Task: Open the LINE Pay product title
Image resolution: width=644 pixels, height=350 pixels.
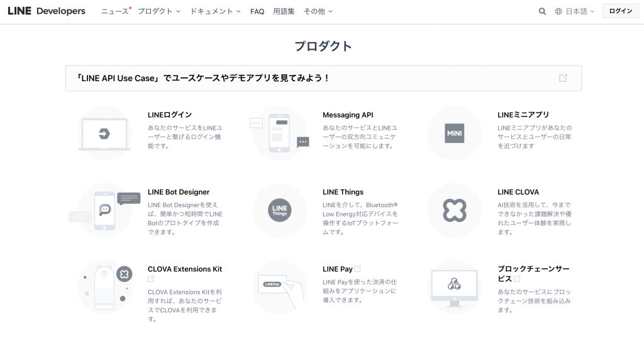Action: coord(338,269)
